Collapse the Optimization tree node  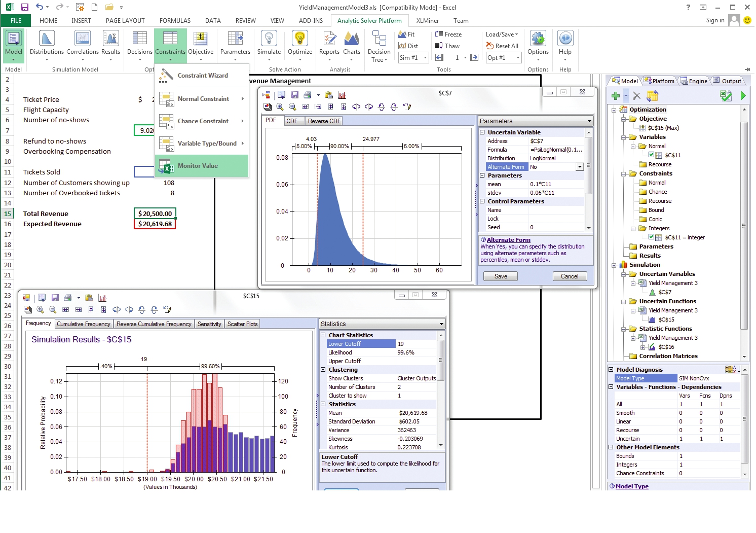coord(614,110)
